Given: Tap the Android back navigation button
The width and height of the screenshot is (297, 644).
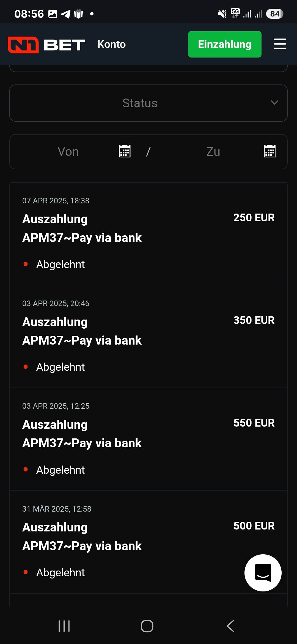Looking at the screenshot, I should coord(230,626).
